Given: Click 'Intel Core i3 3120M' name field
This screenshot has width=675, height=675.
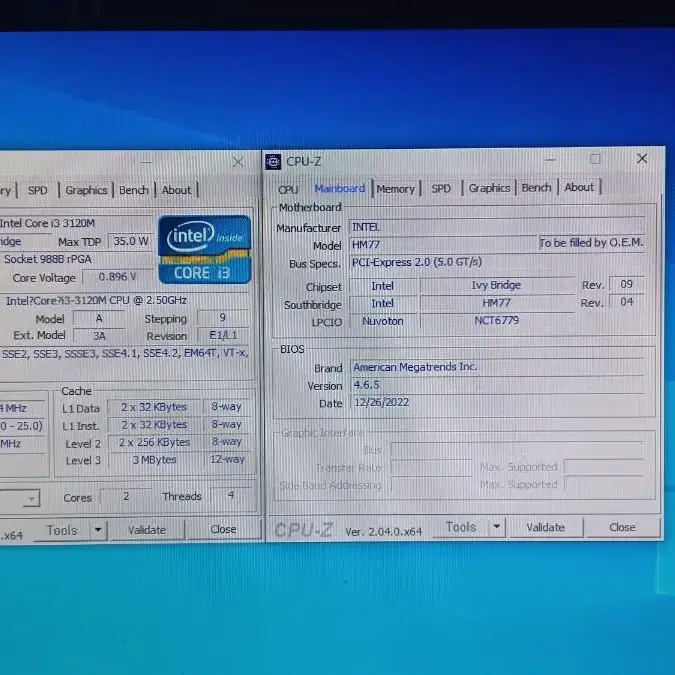Looking at the screenshot, I should 75,223.
